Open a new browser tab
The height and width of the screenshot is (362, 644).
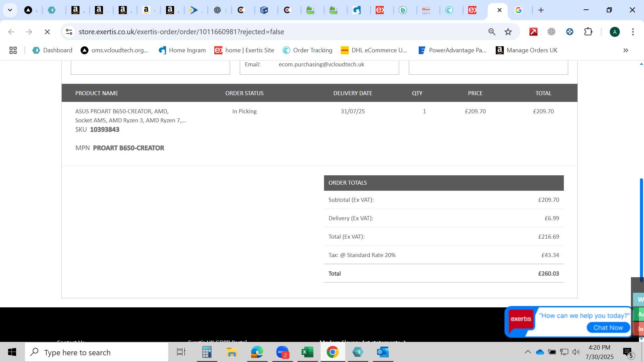pyautogui.click(x=541, y=10)
